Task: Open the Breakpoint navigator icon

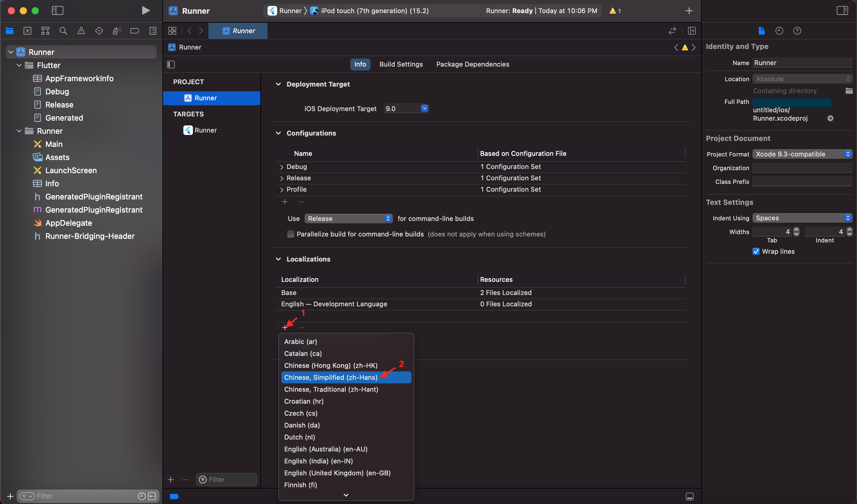Action: coord(135,31)
